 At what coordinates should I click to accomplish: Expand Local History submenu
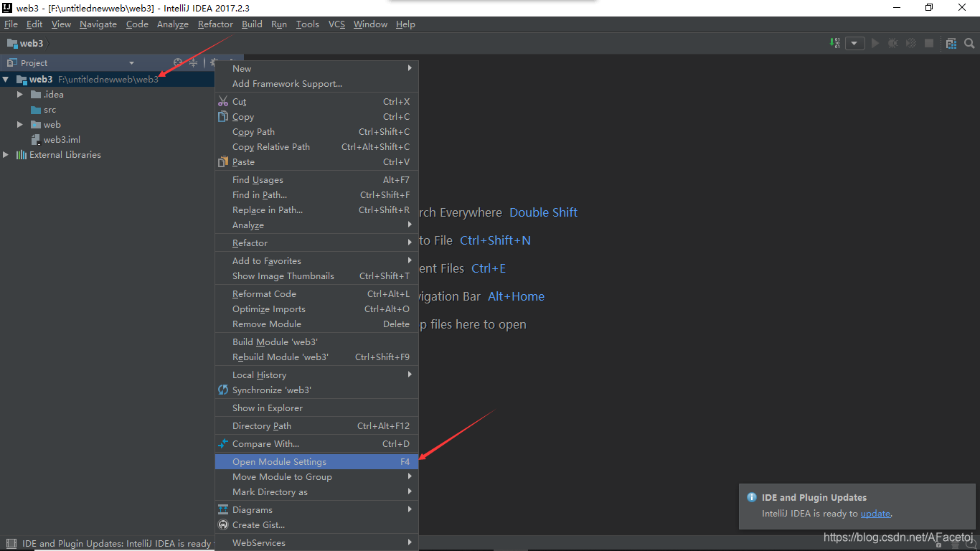(x=316, y=375)
